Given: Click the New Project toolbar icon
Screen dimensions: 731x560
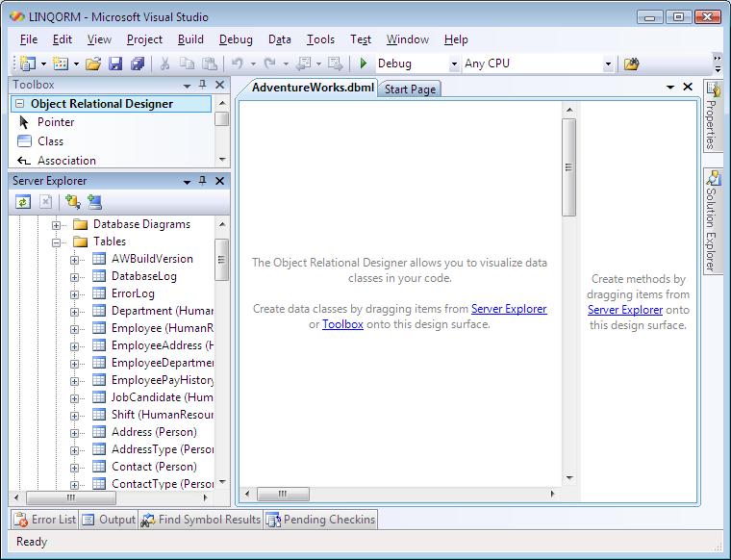Looking at the screenshot, I should (x=28, y=64).
